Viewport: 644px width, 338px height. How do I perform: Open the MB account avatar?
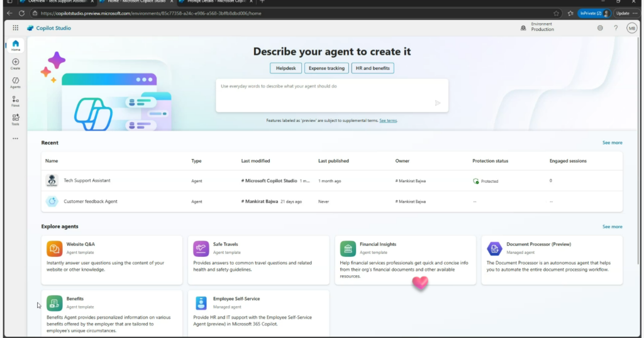coord(631,28)
